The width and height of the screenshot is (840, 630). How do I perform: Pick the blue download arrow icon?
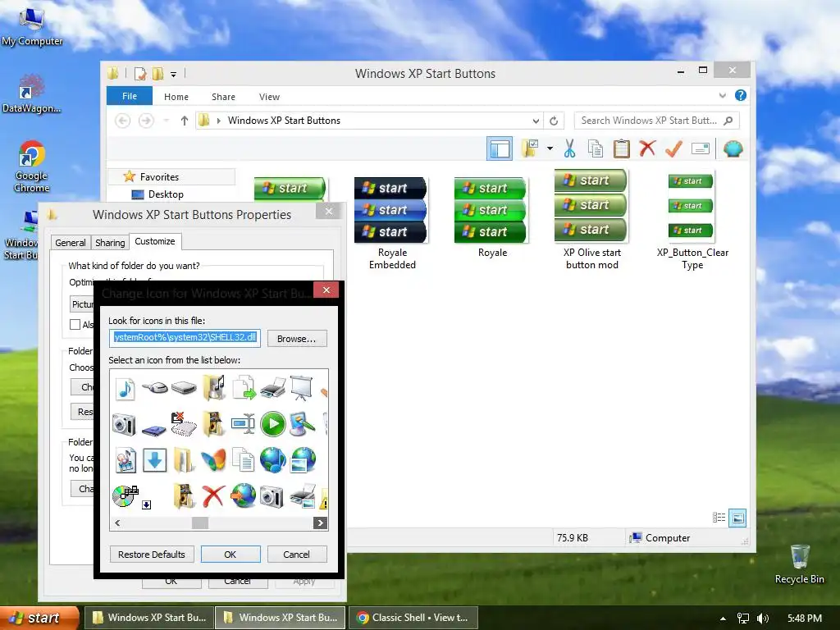(155, 460)
